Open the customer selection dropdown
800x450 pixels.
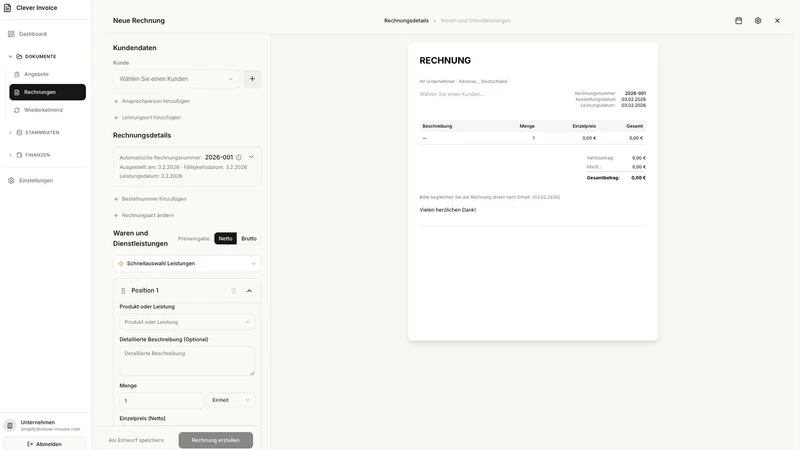[176, 79]
